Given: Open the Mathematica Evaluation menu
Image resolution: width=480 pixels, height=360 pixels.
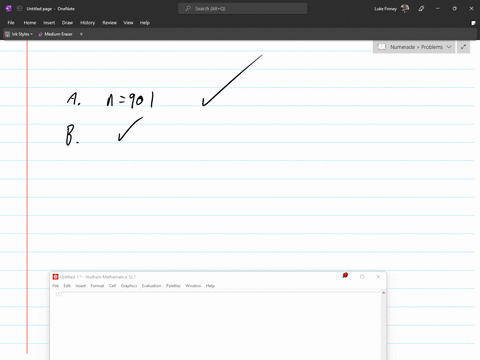Looking at the screenshot, I should [x=151, y=286].
